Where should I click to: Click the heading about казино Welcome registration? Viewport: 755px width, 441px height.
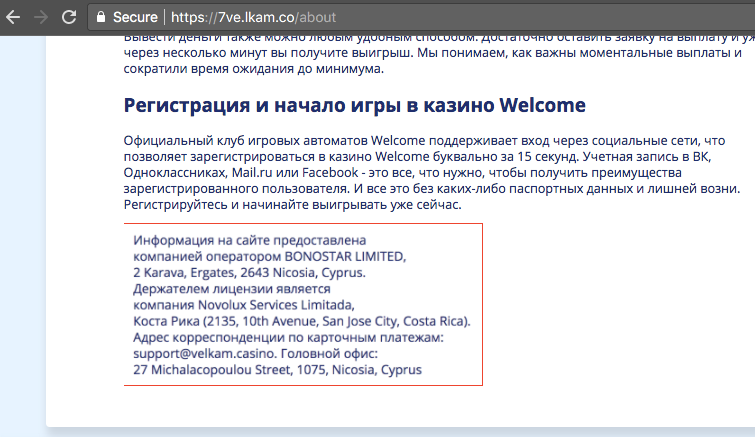click(x=354, y=105)
